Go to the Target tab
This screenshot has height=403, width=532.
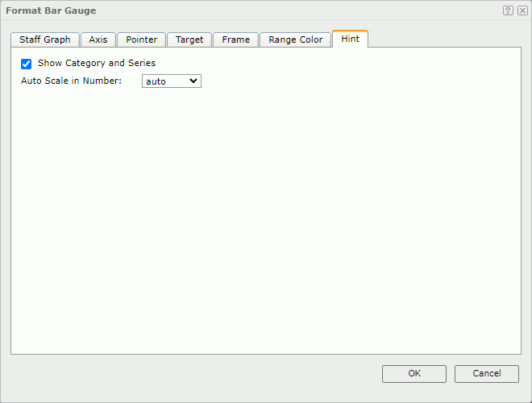click(x=189, y=39)
